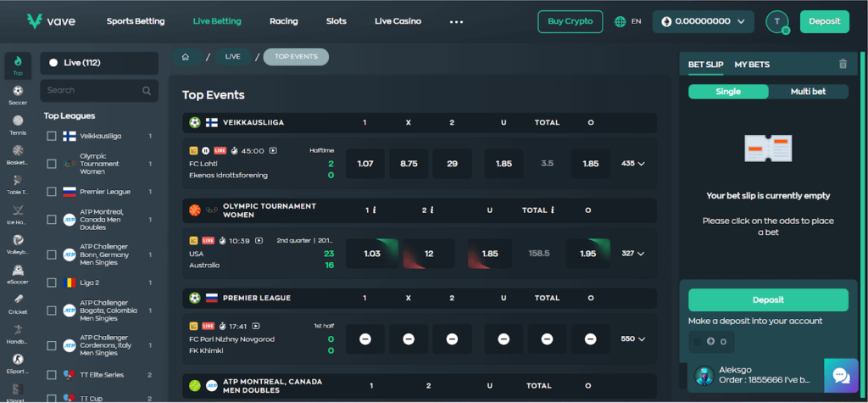Screen dimensions: 868x403
Task: Select Multi bet mode
Action: [808, 92]
